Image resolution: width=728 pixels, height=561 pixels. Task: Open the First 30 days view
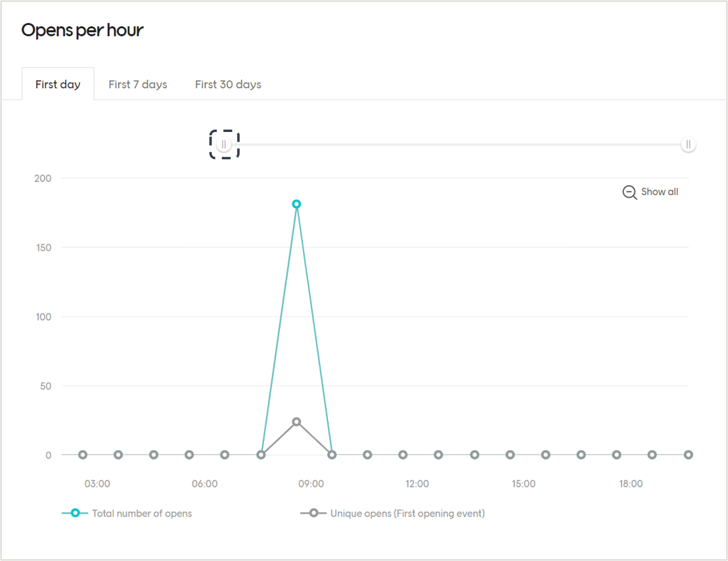coord(228,84)
